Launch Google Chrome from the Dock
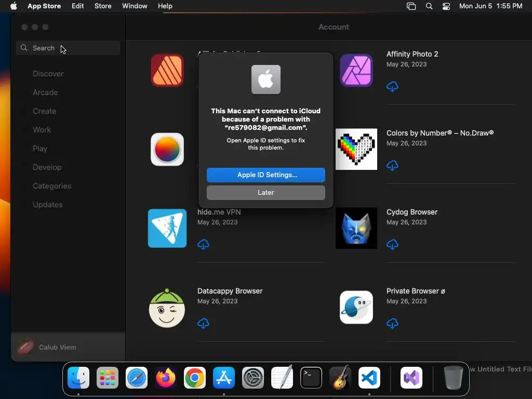The image size is (532, 399). tap(195, 378)
